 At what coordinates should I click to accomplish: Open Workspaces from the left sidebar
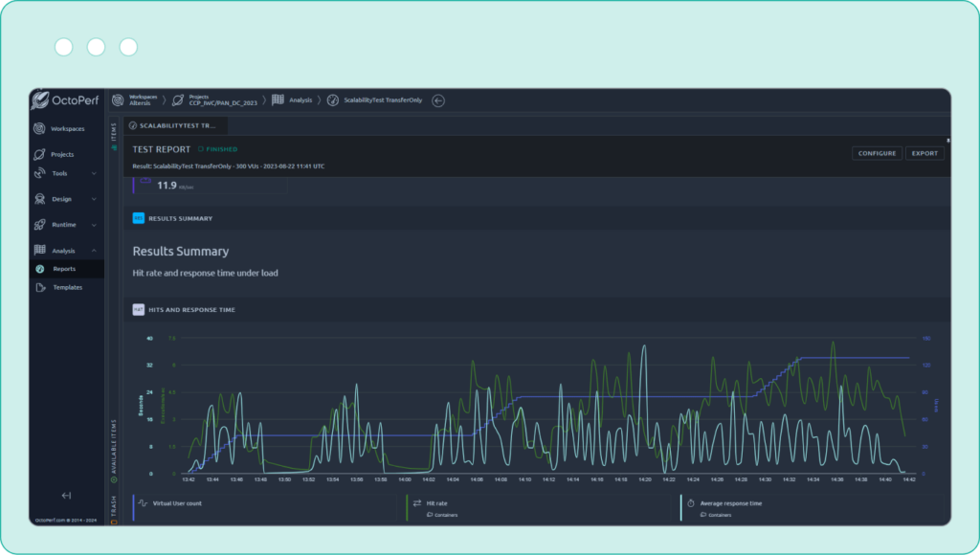tap(67, 128)
